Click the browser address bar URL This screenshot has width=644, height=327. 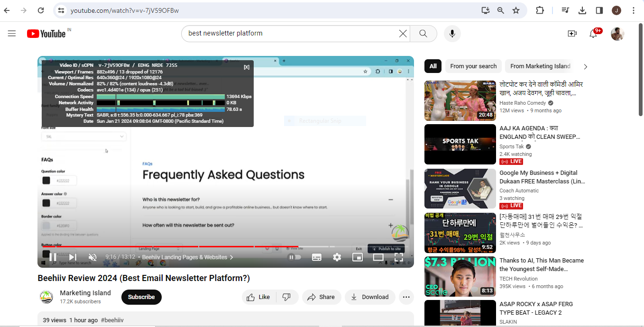point(125,10)
